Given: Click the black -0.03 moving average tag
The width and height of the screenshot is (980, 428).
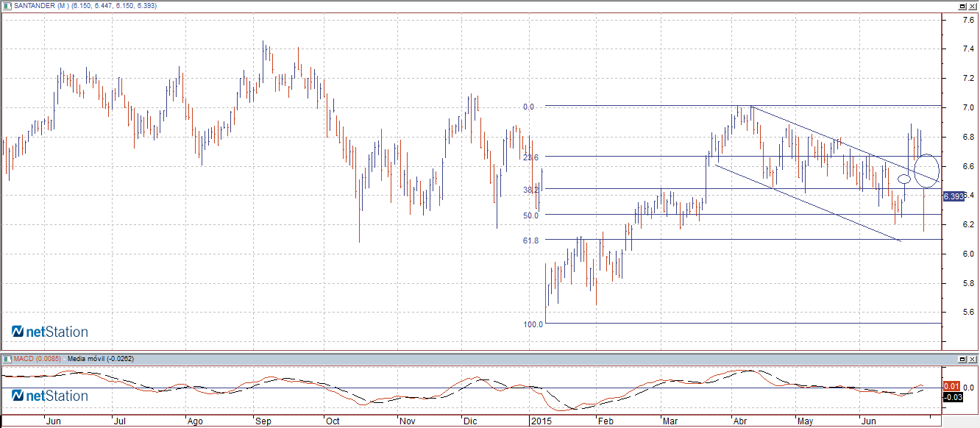Looking at the screenshot, I should click(x=951, y=397).
